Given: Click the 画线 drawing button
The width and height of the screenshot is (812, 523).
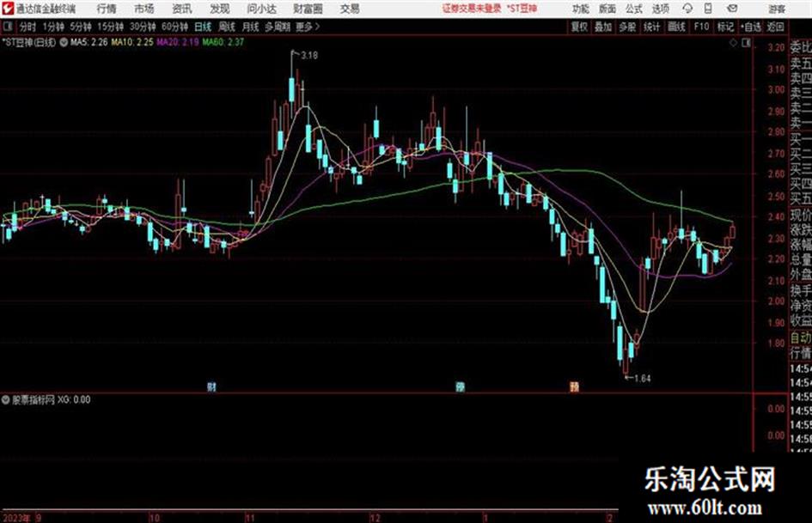Looking at the screenshot, I should (676, 27).
